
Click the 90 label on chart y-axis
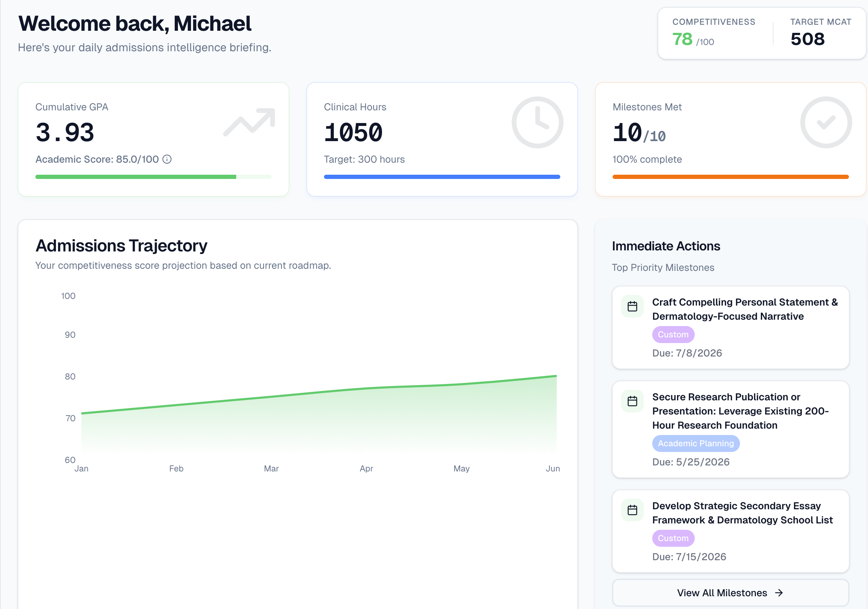click(x=70, y=335)
